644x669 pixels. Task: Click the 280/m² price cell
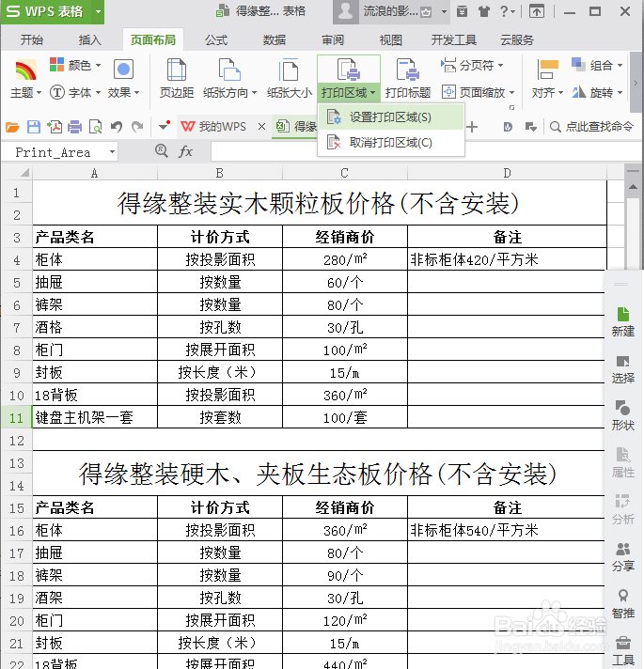point(345,259)
